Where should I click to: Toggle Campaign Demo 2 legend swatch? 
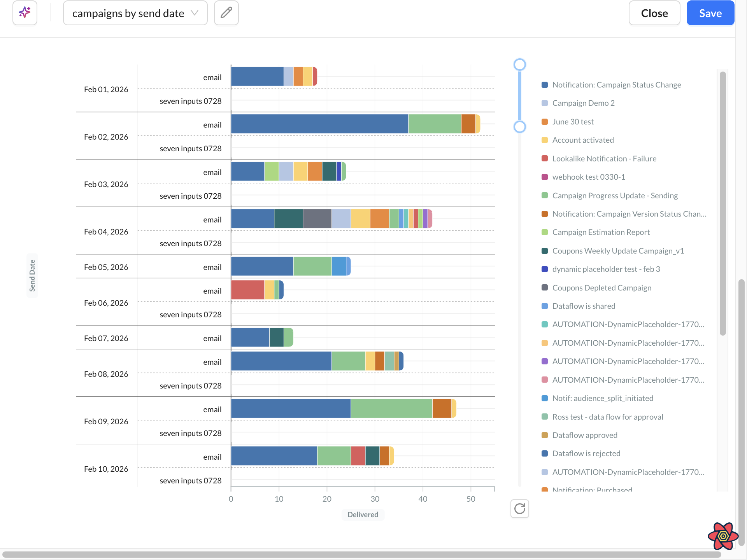click(x=545, y=103)
